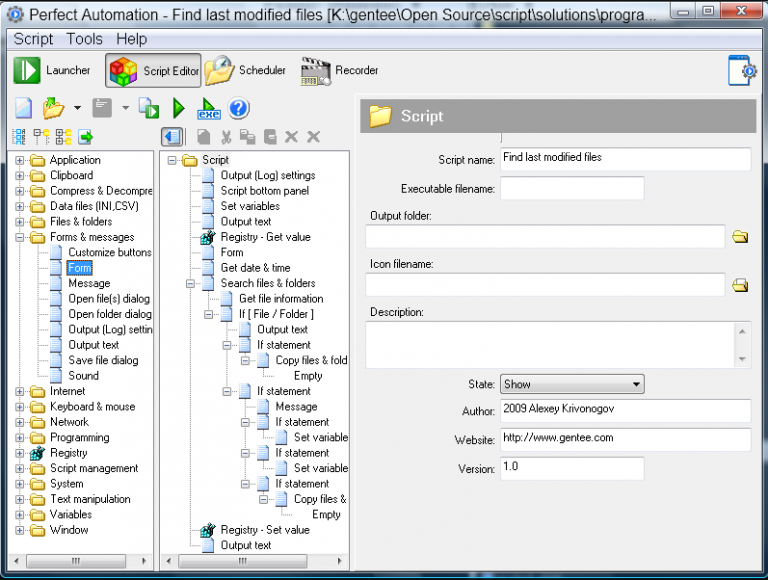Image resolution: width=768 pixels, height=580 pixels.
Task: Toggle the left panel visibility button
Action: [172, 137]
